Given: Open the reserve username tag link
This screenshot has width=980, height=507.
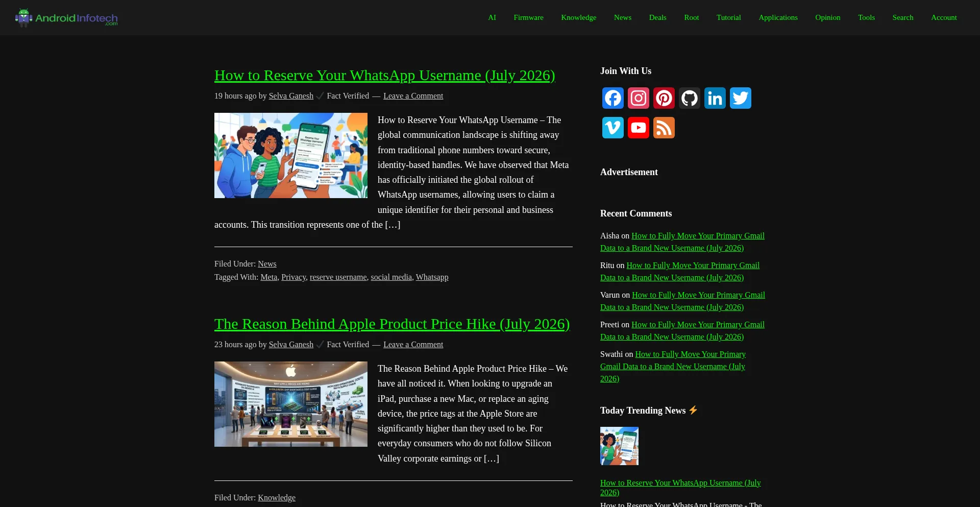Looking at the screenshot, I should pyautogui.click(x=338, y=277).
